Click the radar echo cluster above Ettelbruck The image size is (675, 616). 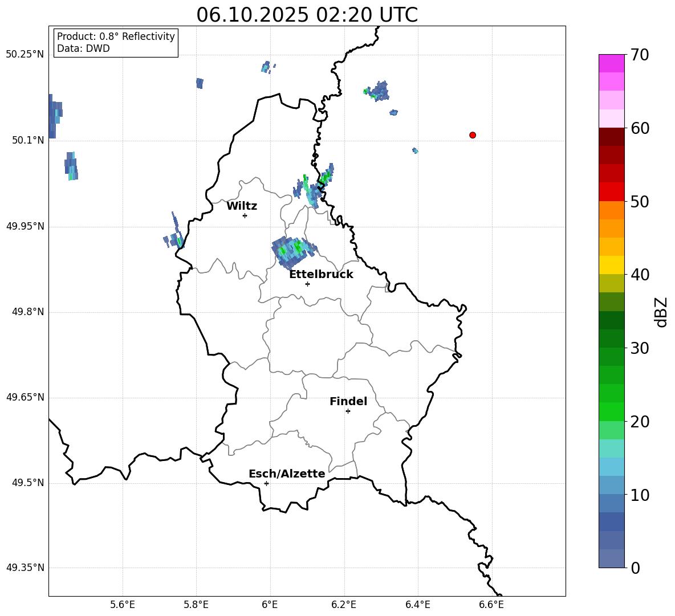coord(294,252)
